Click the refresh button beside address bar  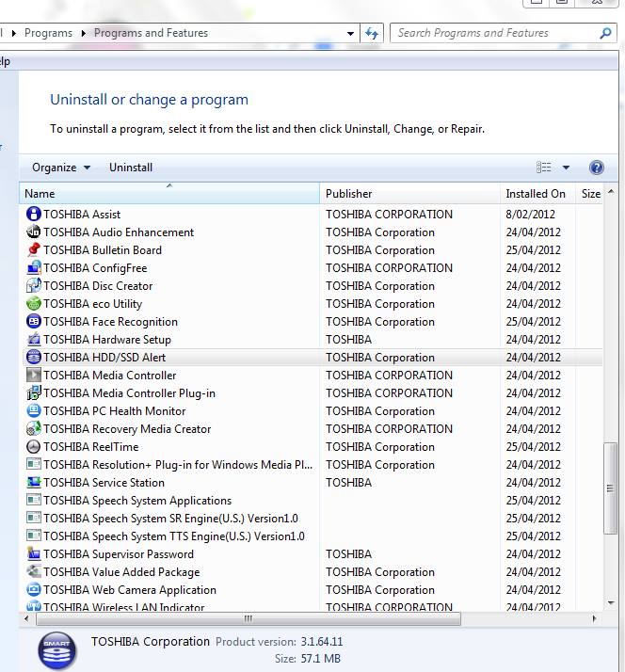(372, 33)
